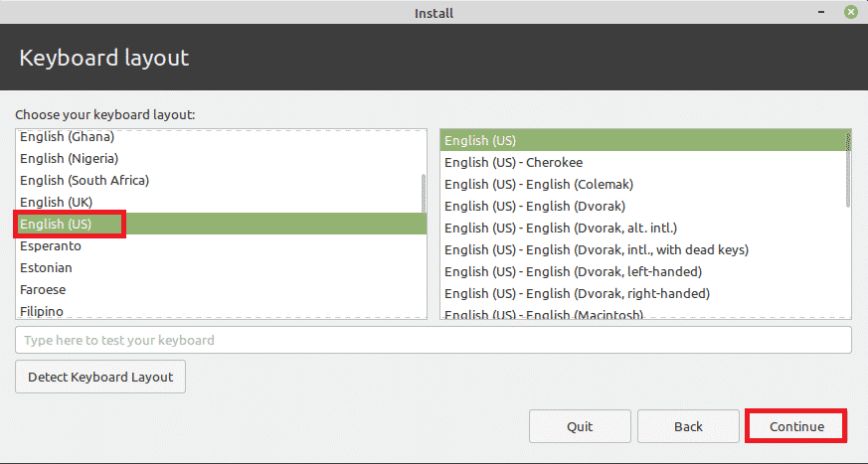
Task: Select English (Ghana) from layout list
Action: (67, 137)
